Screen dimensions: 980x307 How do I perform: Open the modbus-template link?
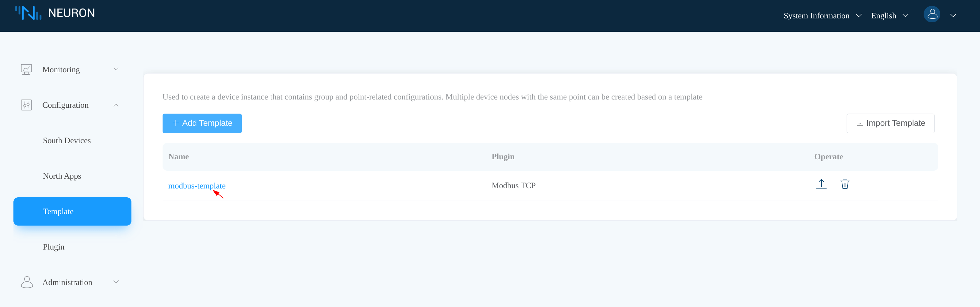197,186
